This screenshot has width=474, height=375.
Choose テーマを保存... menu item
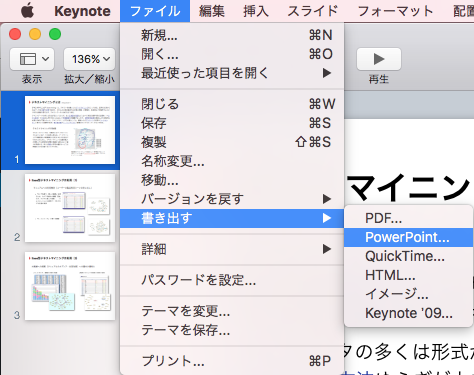tap(232, 330)
